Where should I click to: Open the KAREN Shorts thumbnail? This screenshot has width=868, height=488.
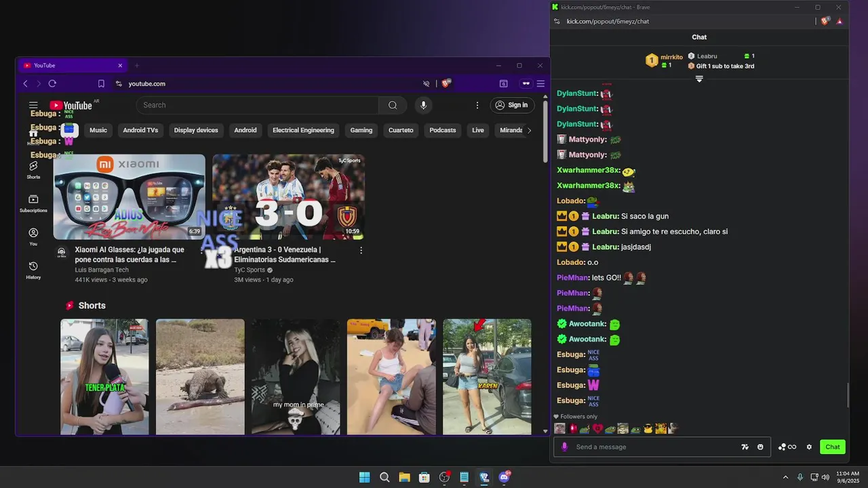click(x=487, y=377)
